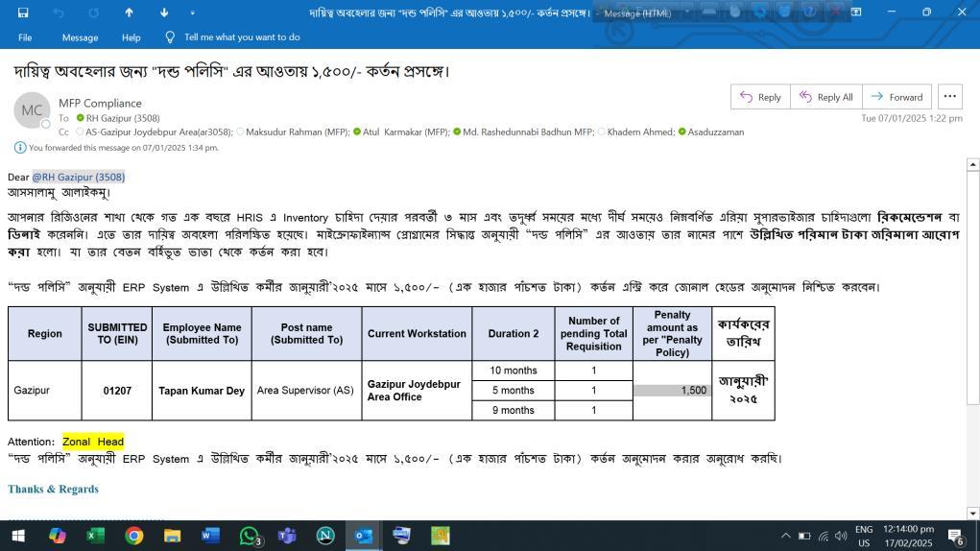Click the '10 months' duration cell
This screenshot has width=980, height=551.
(514, 371)
